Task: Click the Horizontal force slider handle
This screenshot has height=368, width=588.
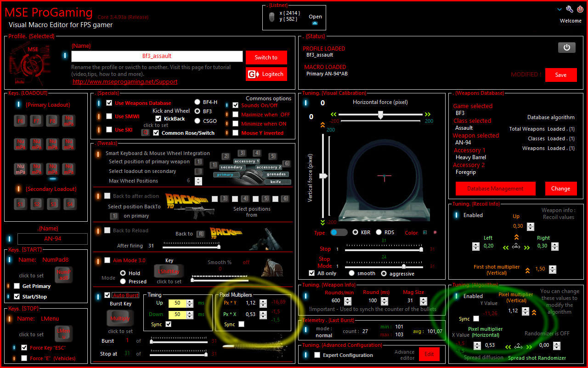Action: point(380,115)
